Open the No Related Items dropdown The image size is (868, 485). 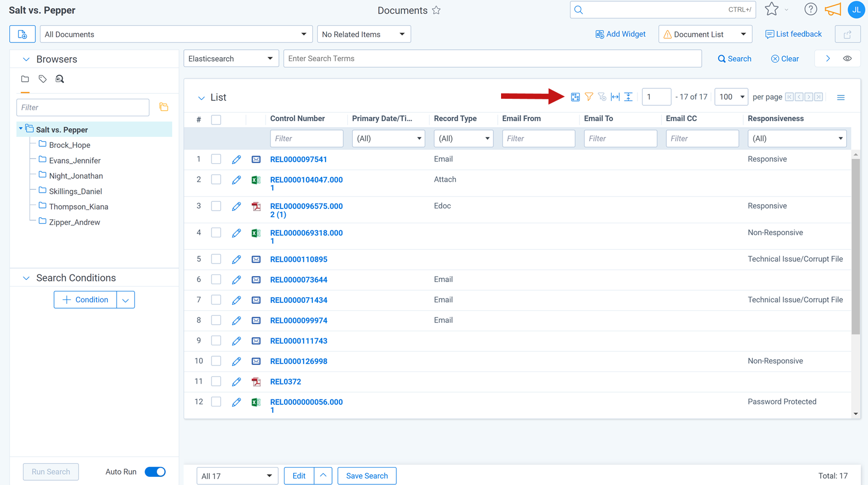[x=364, y=34]
